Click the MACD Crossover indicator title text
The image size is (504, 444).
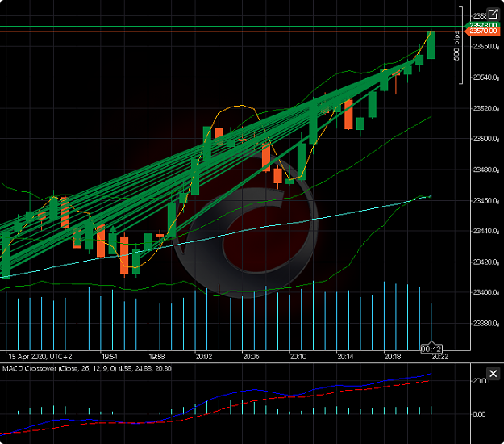point(87,368)
